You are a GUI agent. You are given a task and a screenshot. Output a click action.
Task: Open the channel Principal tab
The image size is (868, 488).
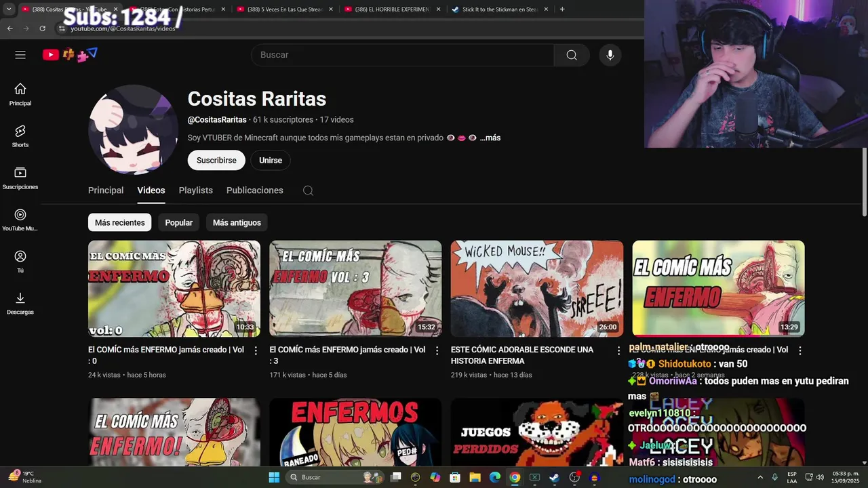(x=106, y=190)
